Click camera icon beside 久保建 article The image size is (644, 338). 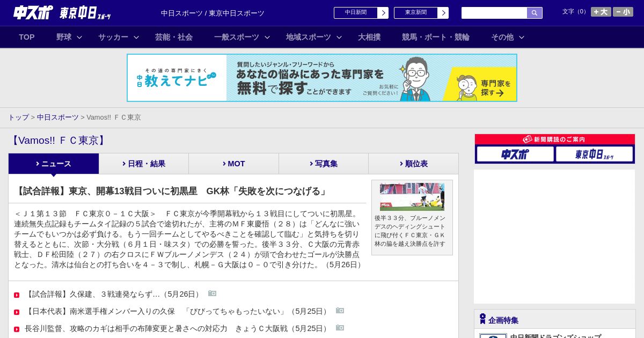(x=213, y=293)
